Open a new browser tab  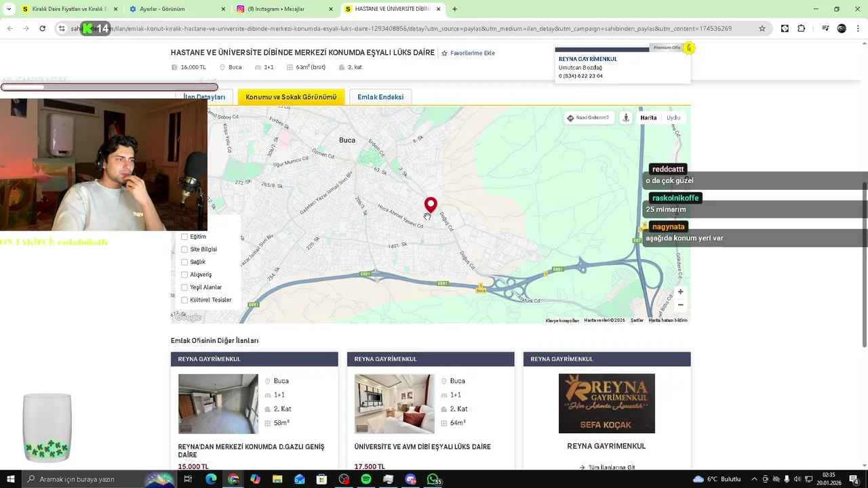point(454,9)
